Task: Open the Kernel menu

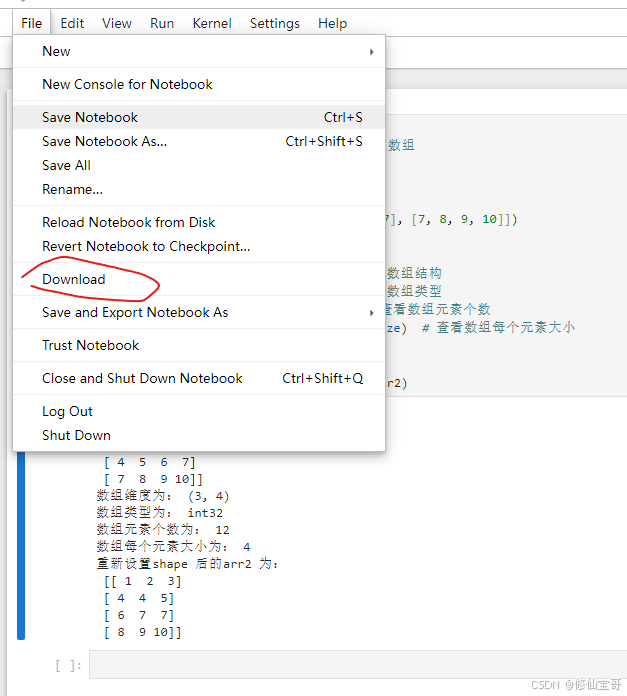Action: tap(212, 23)
